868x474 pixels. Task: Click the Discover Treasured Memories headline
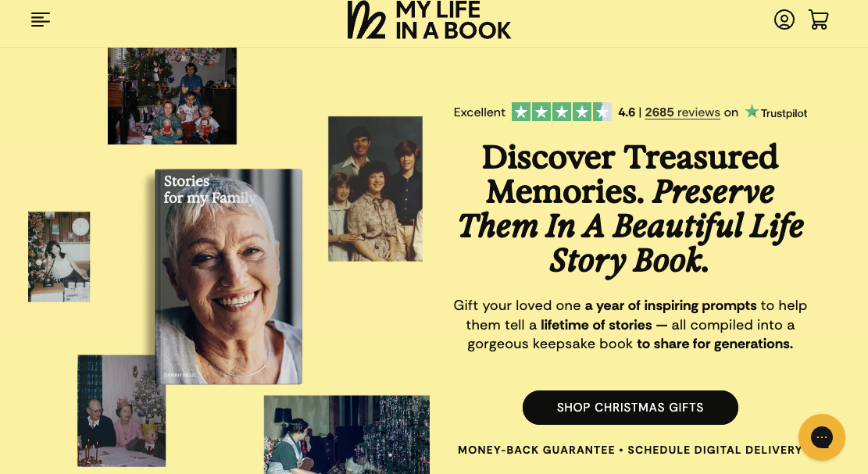[630, 209]
